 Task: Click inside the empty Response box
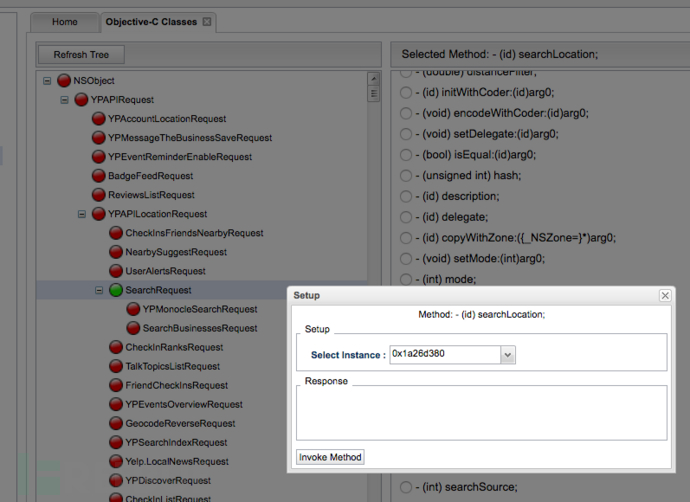pyautogui.click(x=481, y=413)
